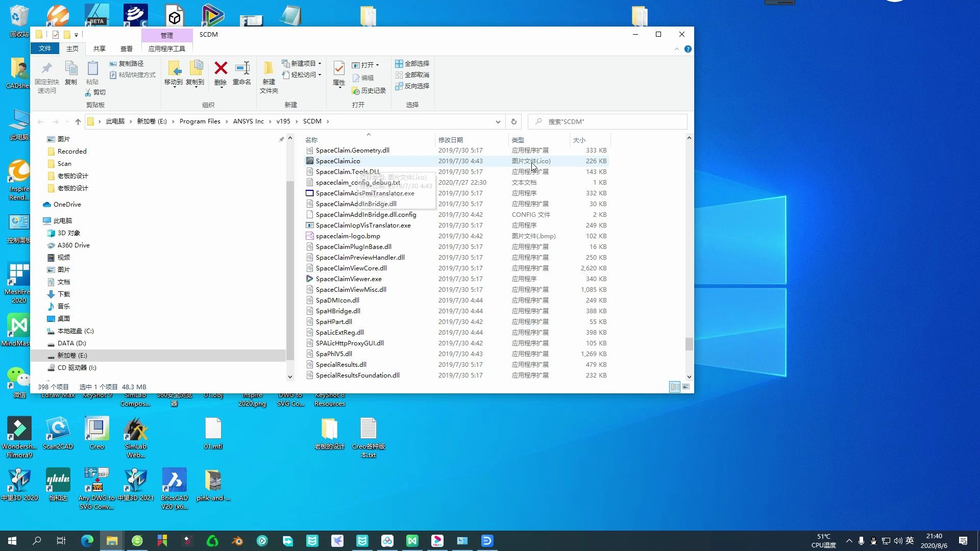Click the Properties (属性) checkmark icon
The height and width of the screenshot is (551, 980).
(339, 68)
